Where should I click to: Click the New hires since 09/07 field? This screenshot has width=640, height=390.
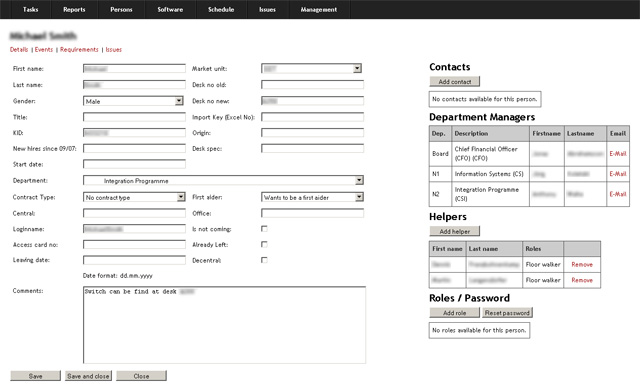point(134,148)
